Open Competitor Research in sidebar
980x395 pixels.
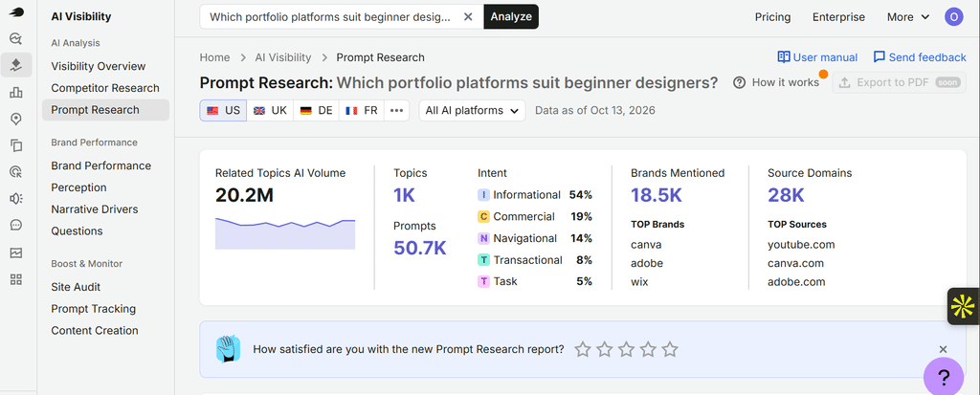pos(105,88)
